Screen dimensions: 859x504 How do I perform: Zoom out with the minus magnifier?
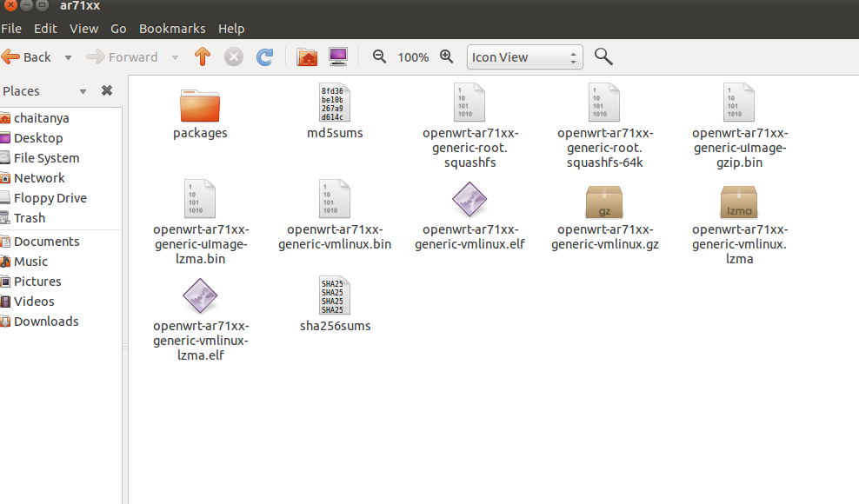click(379, 56)
